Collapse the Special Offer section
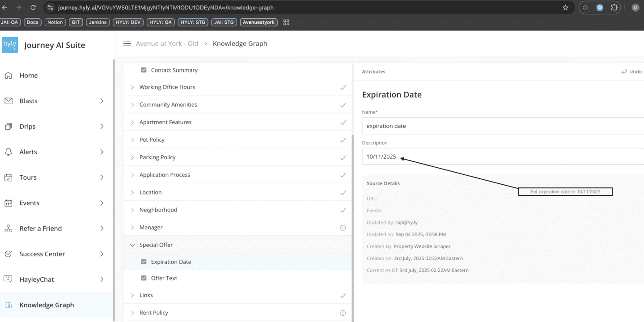 click(x=132, y=245)
